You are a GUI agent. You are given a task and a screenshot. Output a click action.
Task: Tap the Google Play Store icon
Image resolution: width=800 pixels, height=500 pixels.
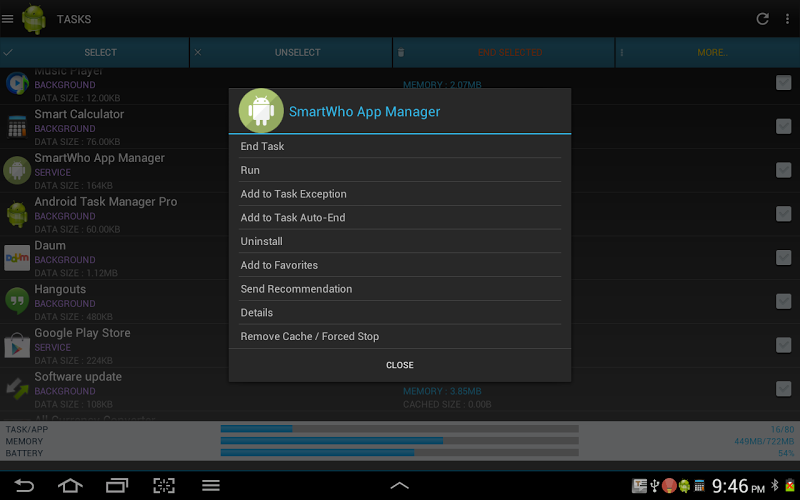click(17, 345)
